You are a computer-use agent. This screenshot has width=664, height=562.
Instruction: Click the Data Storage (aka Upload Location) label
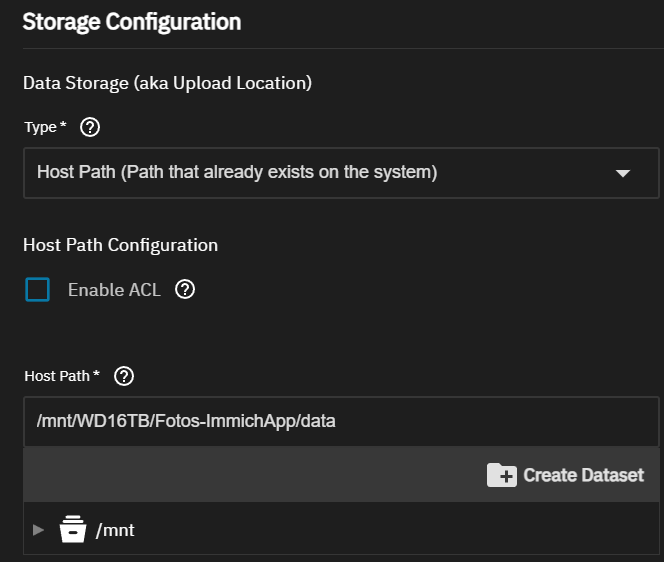(167, 83)
